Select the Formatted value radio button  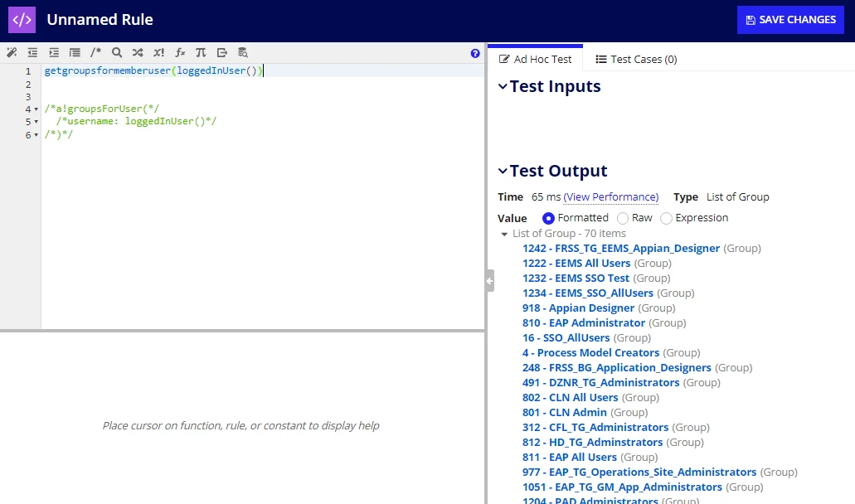tap(548, 218)
